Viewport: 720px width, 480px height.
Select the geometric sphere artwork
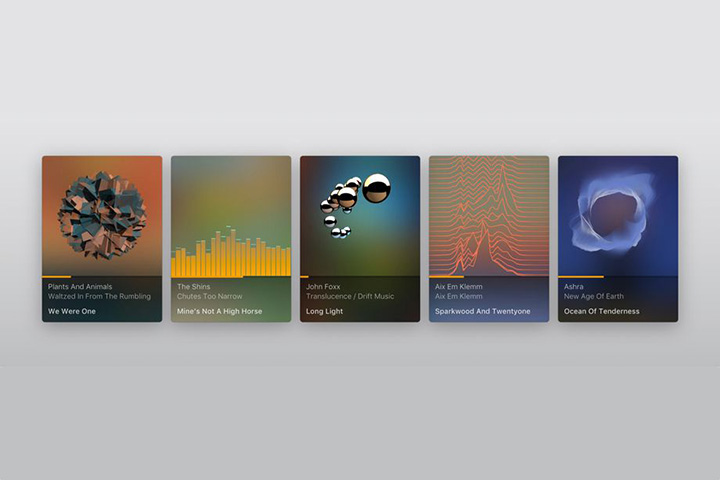click(x=102, y=215)
